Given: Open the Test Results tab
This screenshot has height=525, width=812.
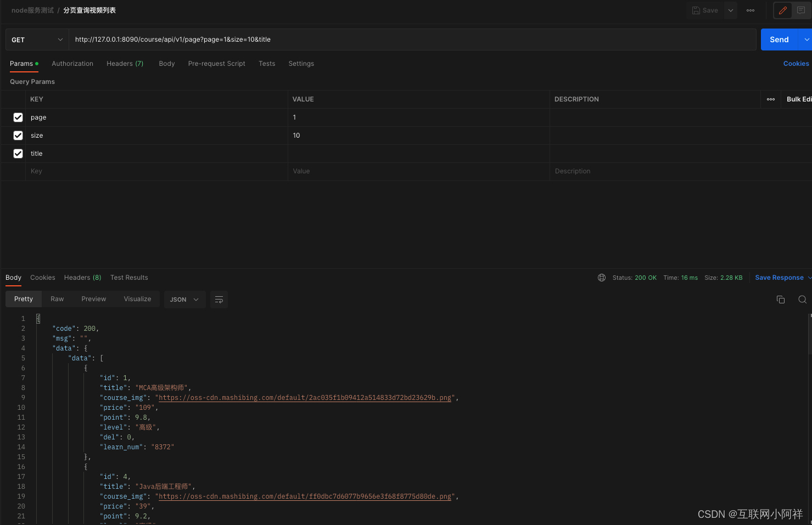Looking at the screenshot, I should click(129, 278).
